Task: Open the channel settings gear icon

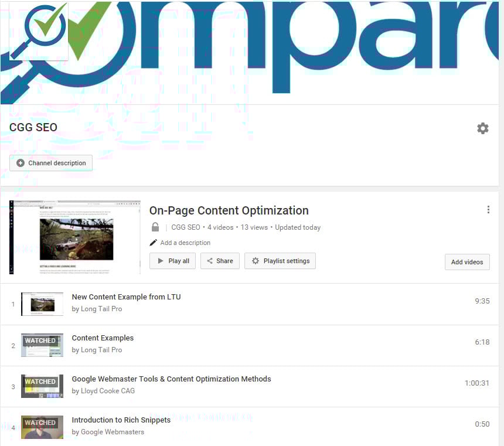Action: click(482, 128)
